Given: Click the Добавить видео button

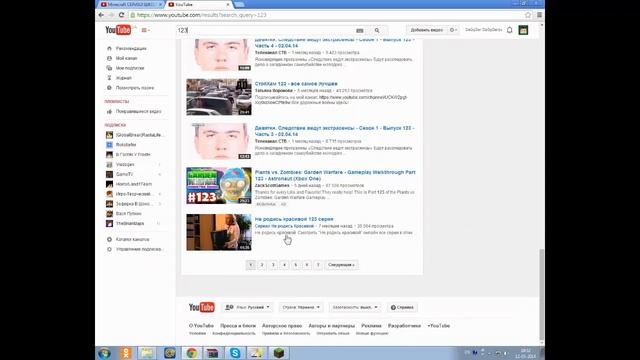Looking at the screenshot, I should (x=427, y=30).
